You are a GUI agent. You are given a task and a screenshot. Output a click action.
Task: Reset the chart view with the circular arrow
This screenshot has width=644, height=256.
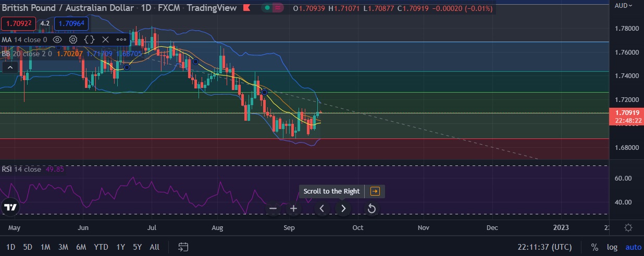[x=371, y=209]
